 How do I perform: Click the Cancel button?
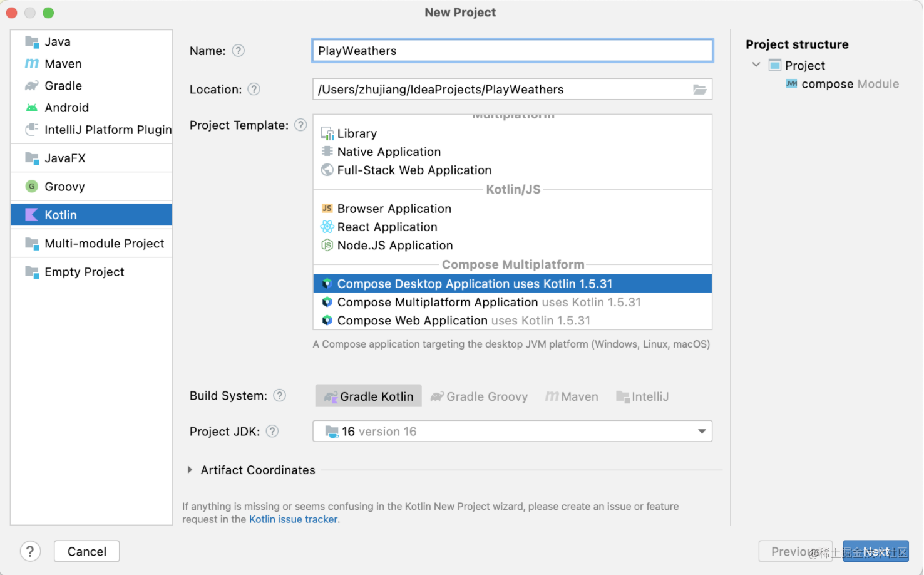click(x=87, y=551)
